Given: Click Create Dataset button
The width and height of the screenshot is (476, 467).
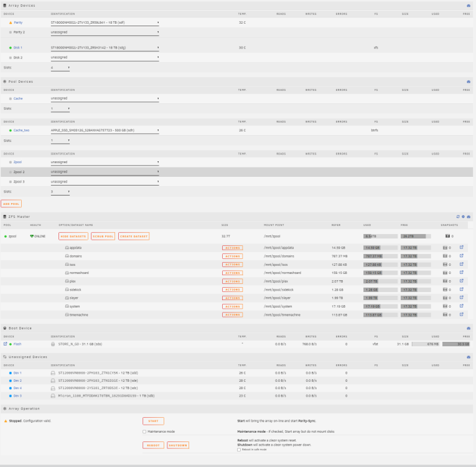Looking at the screenshot, I should (134, 237).
